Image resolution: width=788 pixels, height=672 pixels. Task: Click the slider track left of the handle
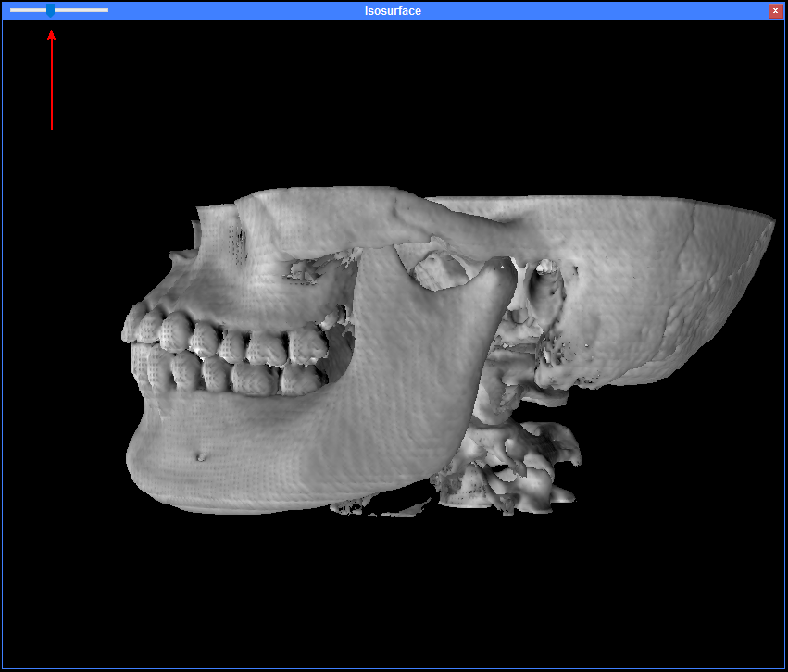pyautogui.click(x=26, y=10)
